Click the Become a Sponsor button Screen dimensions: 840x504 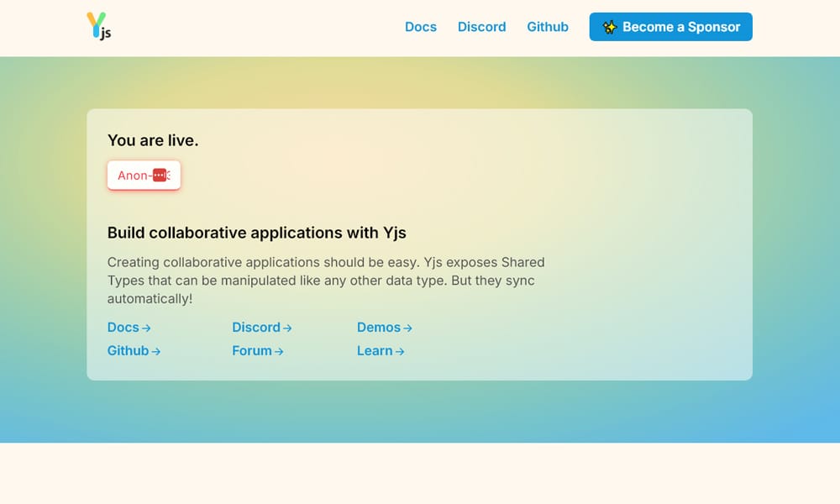pos(670,27)
